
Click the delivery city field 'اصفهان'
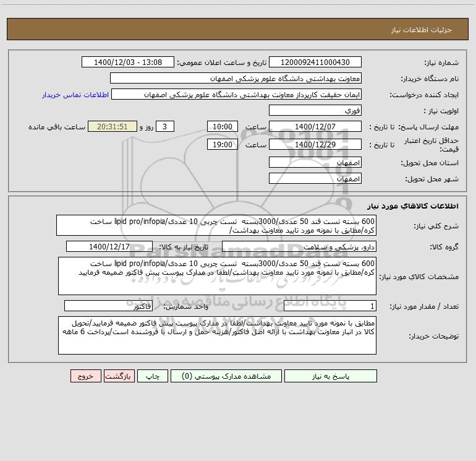coord(315,178)
